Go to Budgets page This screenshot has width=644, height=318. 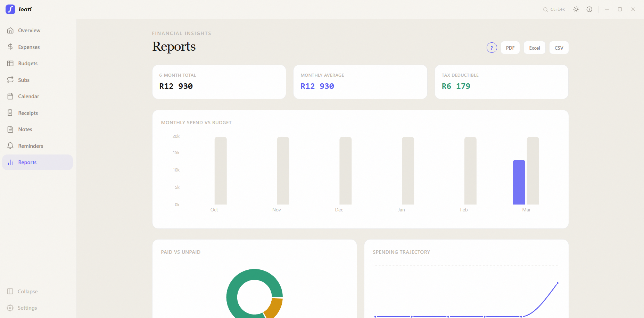click(38, 64)
